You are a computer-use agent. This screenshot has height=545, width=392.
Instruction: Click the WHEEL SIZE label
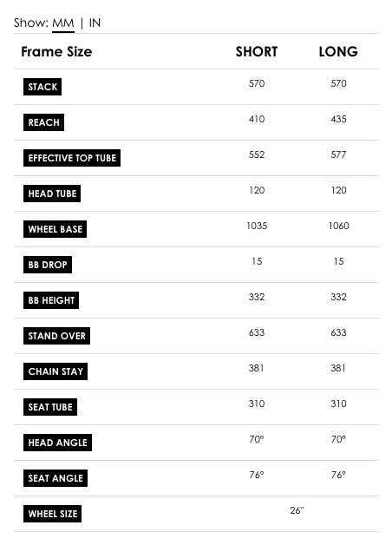pyautogui.click(x=52, y=514)
